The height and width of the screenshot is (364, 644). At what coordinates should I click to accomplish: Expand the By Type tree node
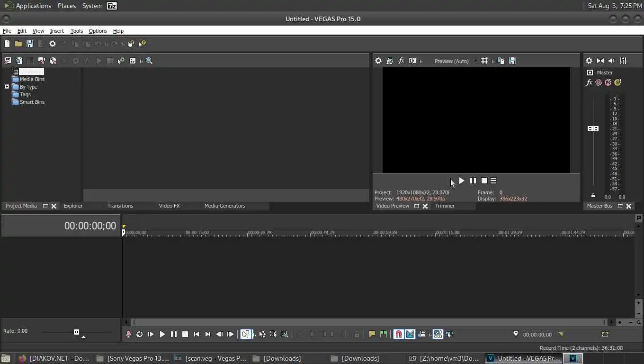point(7,87)
